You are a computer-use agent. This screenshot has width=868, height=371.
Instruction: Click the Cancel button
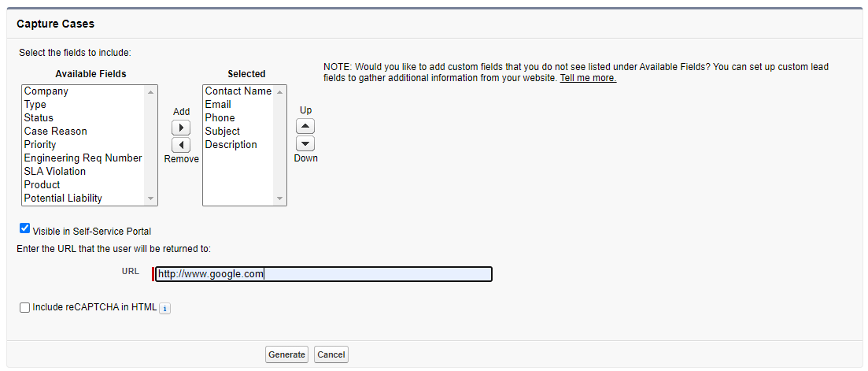[x=331, y=354]
